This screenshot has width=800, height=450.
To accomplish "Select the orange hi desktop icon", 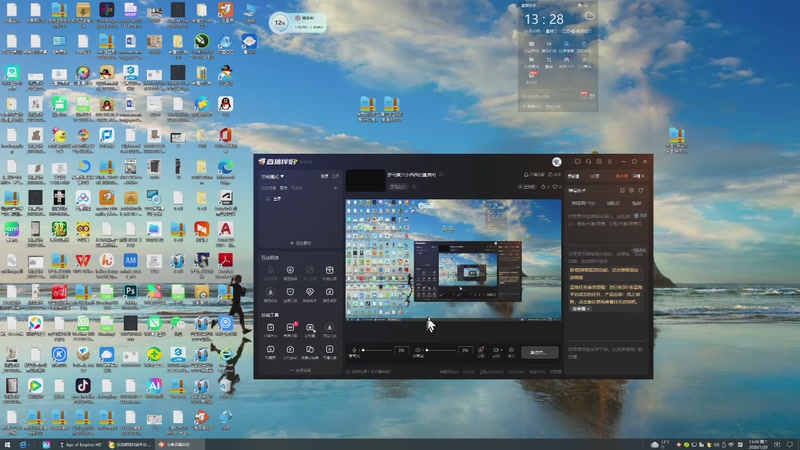I will pyautogui.click(x=107, y=260).
